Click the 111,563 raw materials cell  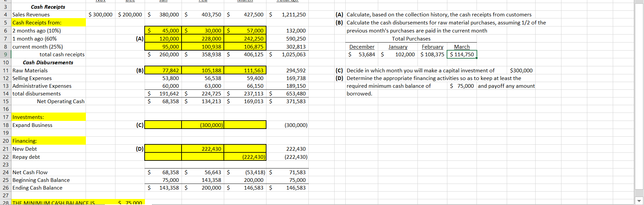245,70
